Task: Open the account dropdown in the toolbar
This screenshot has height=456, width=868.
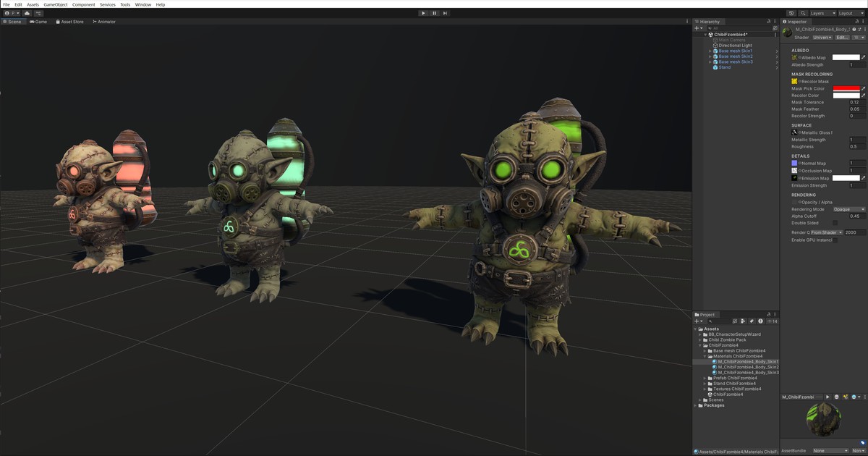Action: point(11,13)
